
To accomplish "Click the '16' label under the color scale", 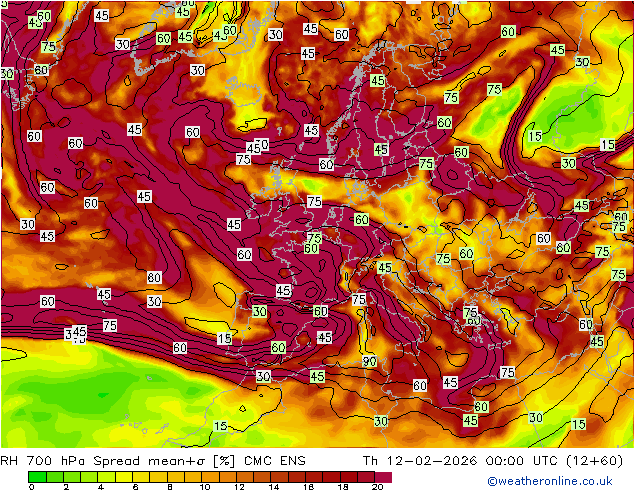I will [309, 487].
